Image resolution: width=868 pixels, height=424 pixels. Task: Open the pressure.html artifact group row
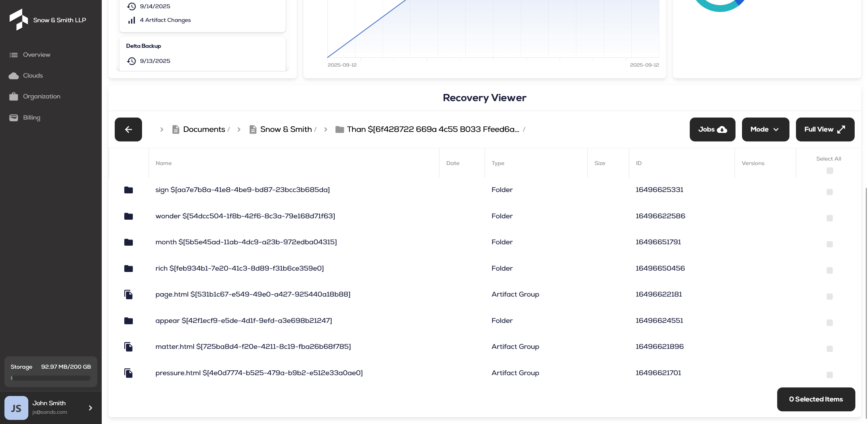[259, 373]
